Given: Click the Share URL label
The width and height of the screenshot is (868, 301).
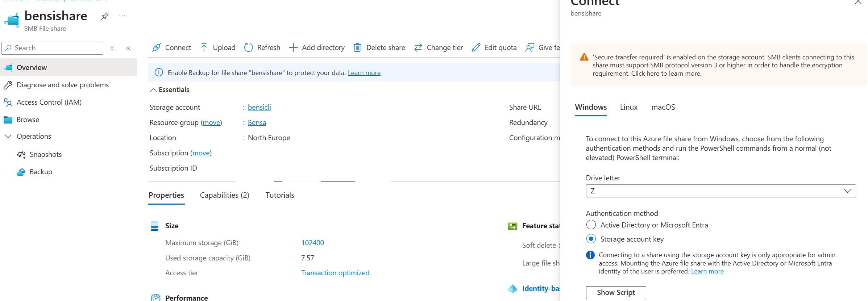Looking at the screenshot, I should [x=525, y=107].
